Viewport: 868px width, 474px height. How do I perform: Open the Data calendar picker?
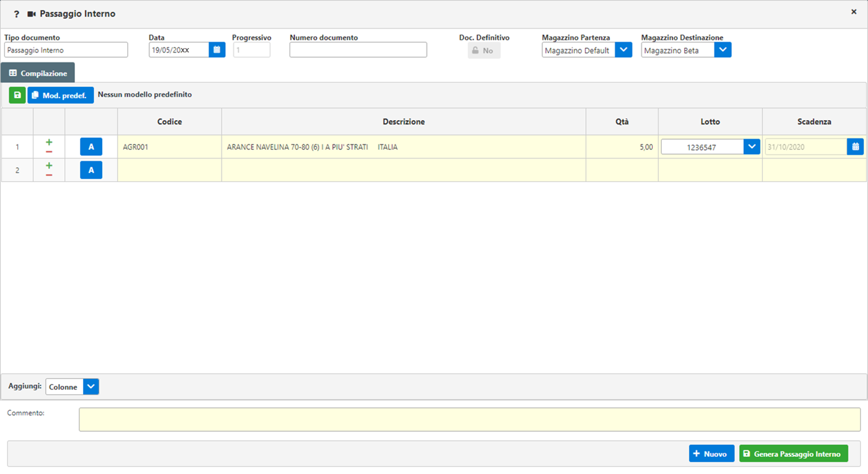point(217,50)
